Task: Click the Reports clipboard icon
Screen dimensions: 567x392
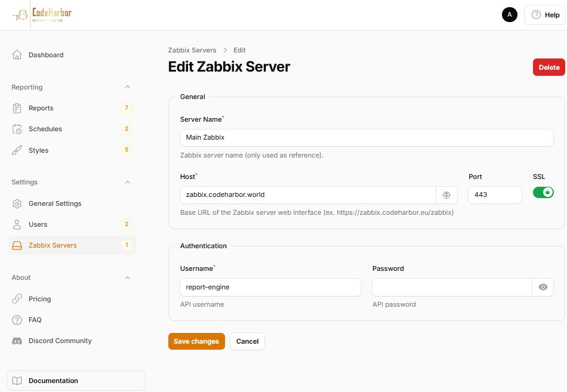Action: pos(17,108)
